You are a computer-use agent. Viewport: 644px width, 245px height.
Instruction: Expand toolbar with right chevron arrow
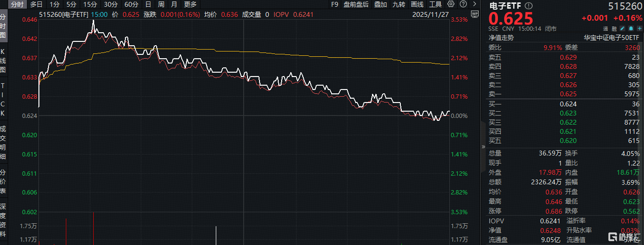474,4
